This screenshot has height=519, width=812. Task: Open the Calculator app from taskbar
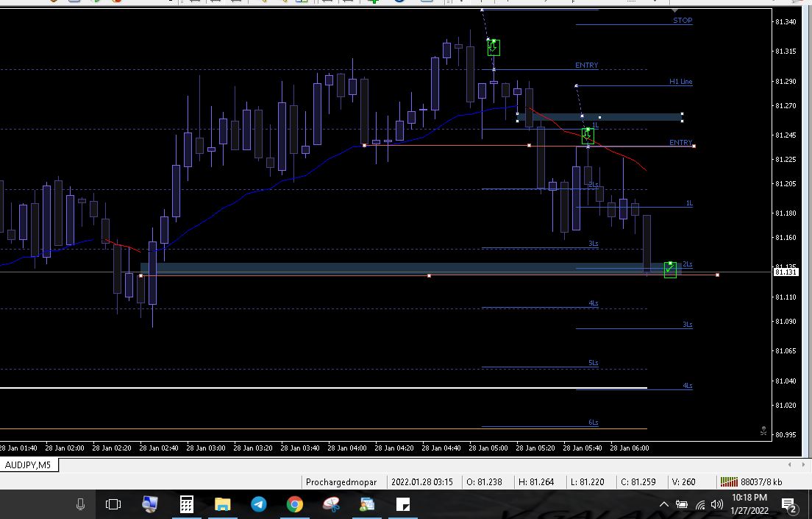(186, 504)
